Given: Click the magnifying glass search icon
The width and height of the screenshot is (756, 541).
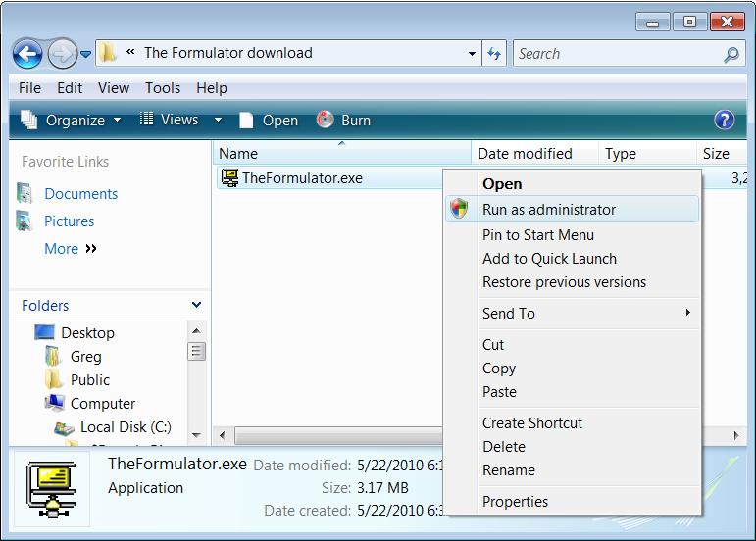Looking at the screenshot, I should click(x=731, y=55).
